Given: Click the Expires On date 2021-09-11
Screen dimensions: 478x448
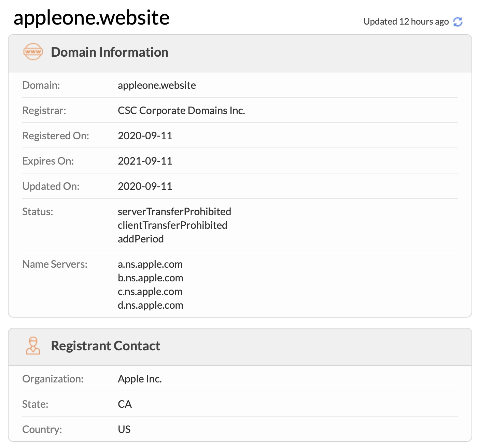Looking at the screenshot, I should tap(145, 161).
